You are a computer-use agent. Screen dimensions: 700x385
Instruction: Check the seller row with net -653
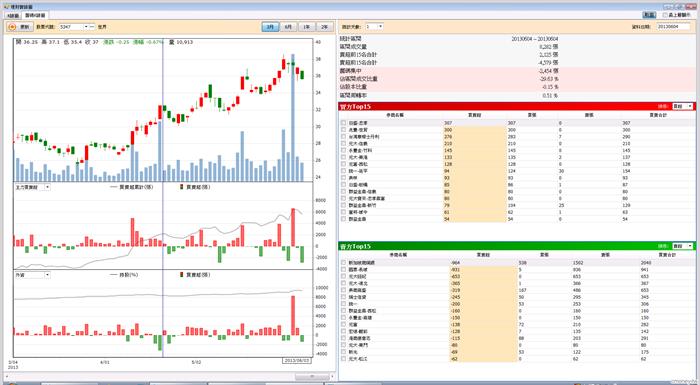(343, 276)
